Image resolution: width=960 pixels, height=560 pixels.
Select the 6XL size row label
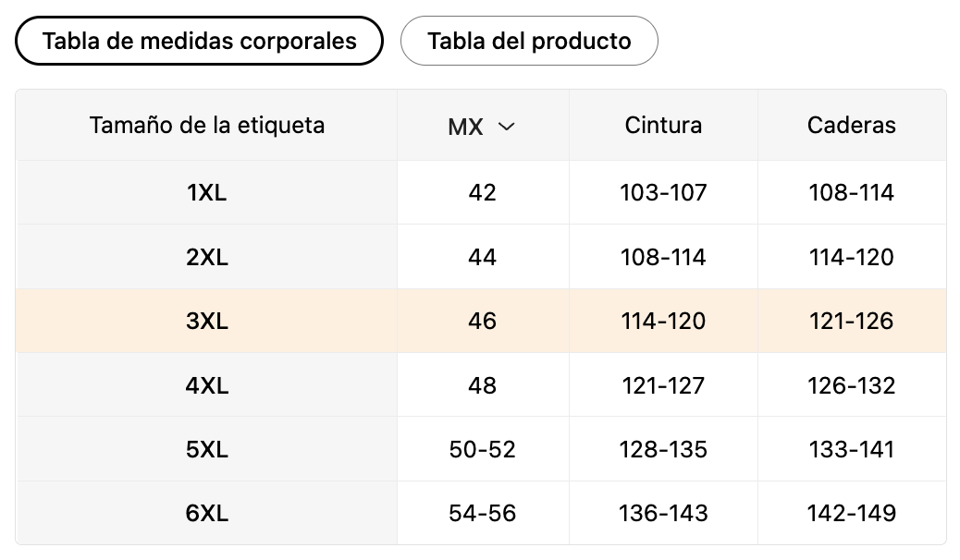point(207,513)
